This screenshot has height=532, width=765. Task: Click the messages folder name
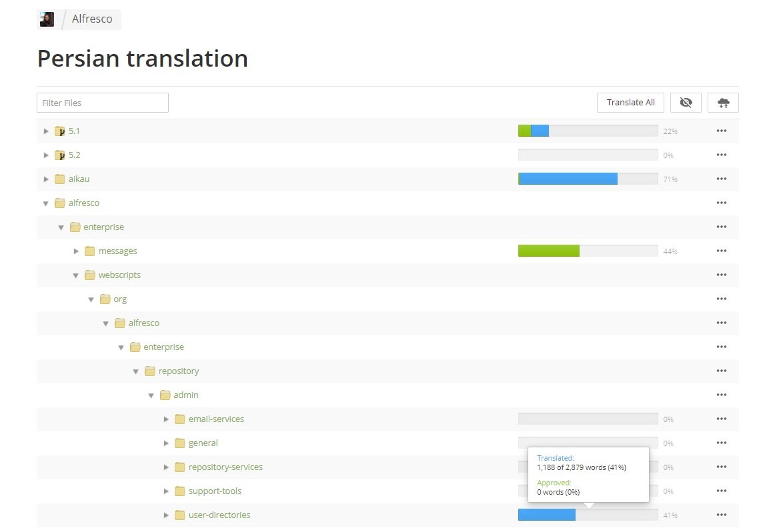(117, 251)
